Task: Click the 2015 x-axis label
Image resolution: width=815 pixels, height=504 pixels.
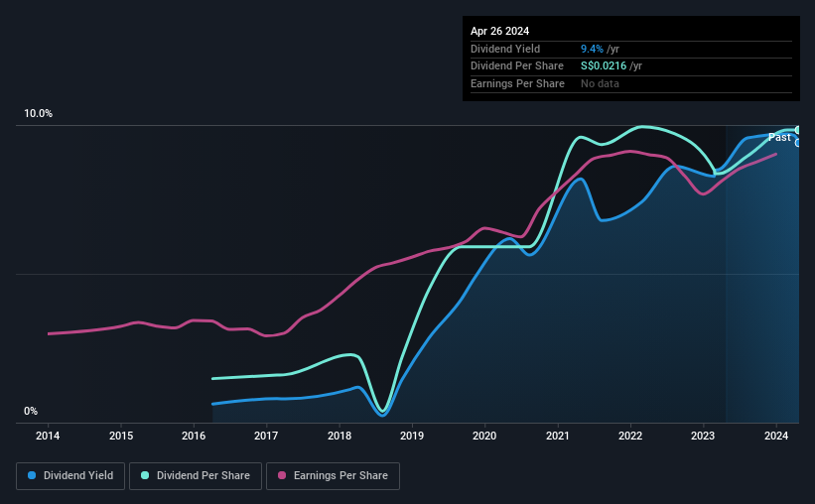Action: (x=121, y=436)
